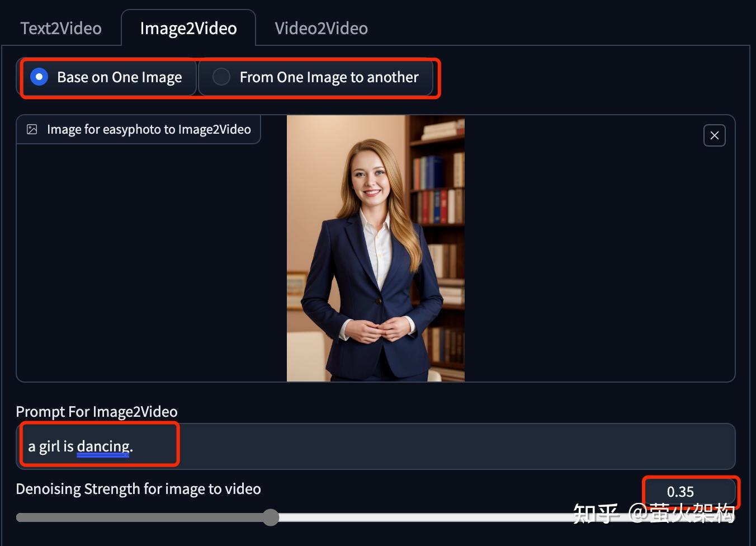Open the Video2Video tab
Screen dimensions: 756x546
[321, 27]
